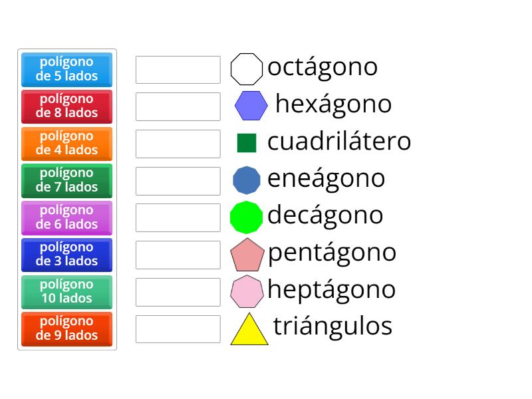Select the 'polígono 10 lados' card
The image size is (532, 399).
(x=66, y=292)
